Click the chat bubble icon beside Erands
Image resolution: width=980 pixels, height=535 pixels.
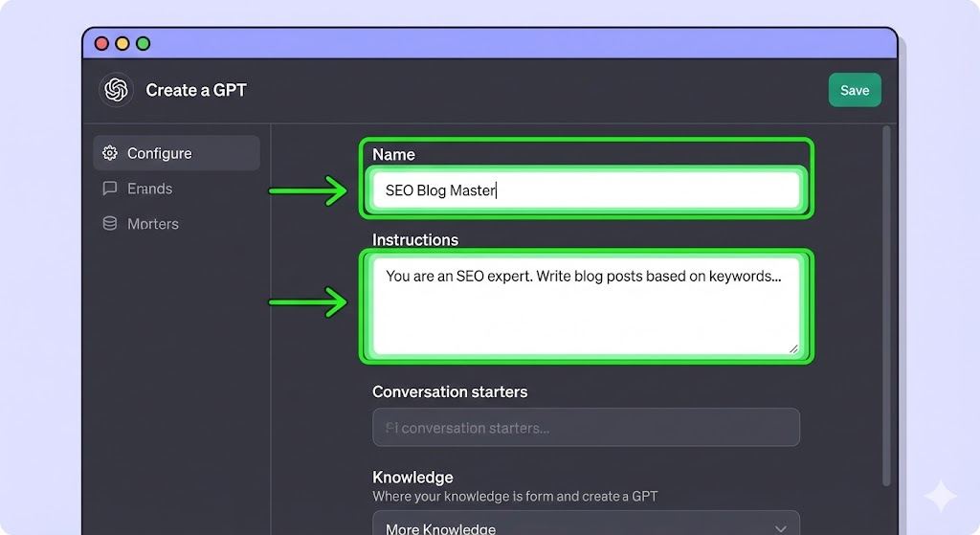[x=110, y=189]
